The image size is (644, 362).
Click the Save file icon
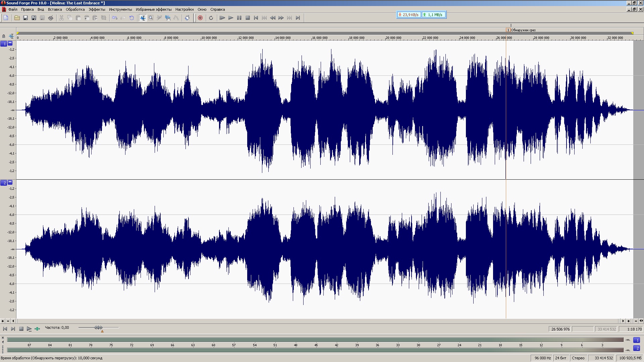(25, 18)
